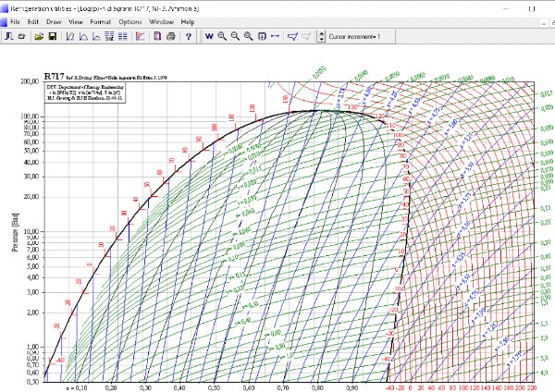
Task: Click the DTU Department info box
Action: [85, 92]
